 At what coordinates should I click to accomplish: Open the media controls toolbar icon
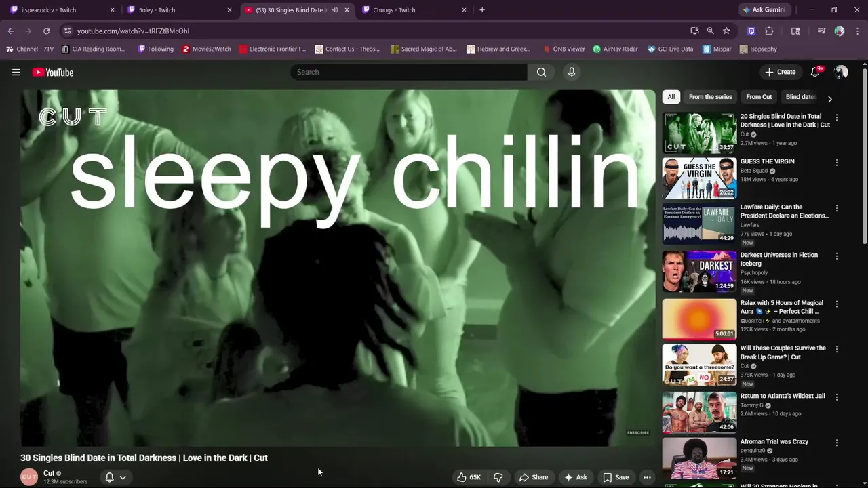click(822, 30)
